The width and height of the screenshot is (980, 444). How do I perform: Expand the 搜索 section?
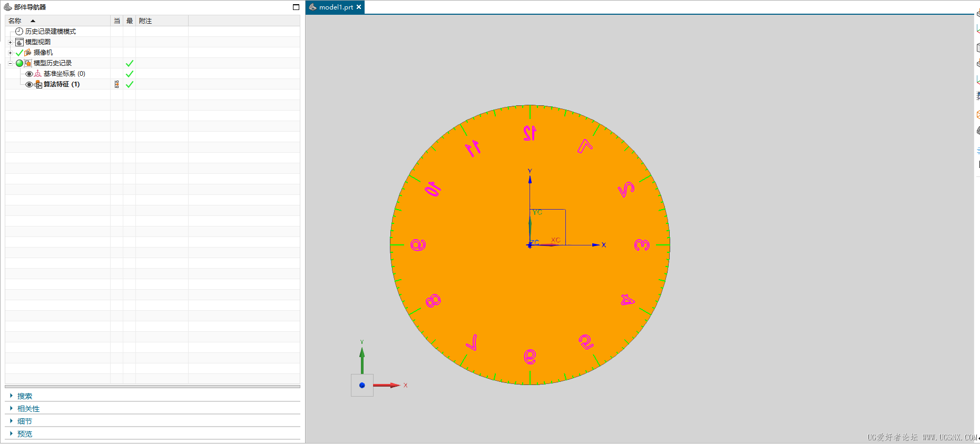11,396
